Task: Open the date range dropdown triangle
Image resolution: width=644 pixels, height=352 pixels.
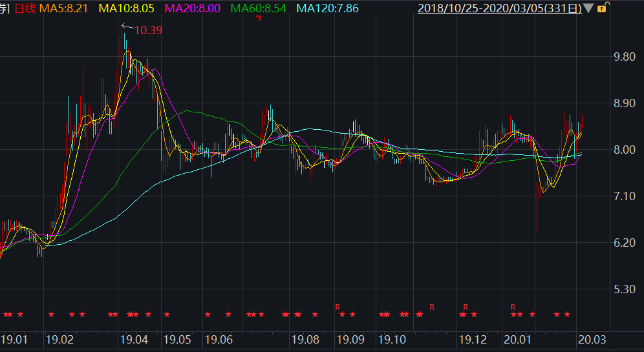Action: coord(588,8)
